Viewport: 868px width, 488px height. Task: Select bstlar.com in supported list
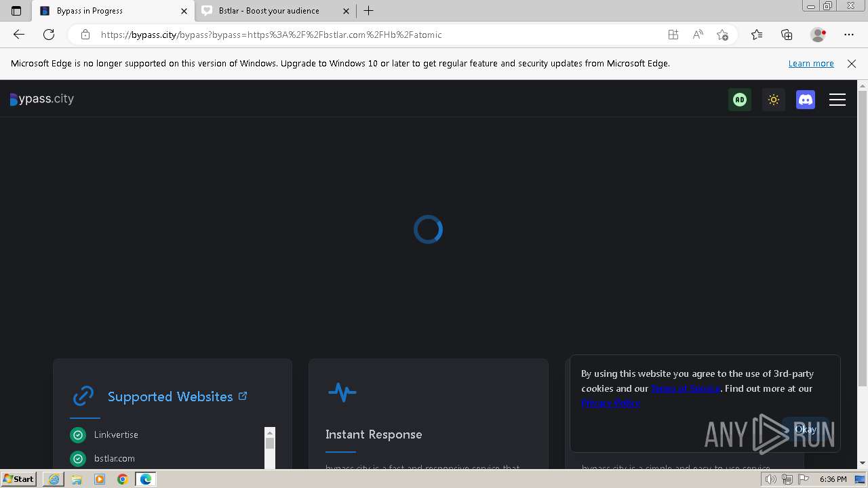[x=115, y=458]
